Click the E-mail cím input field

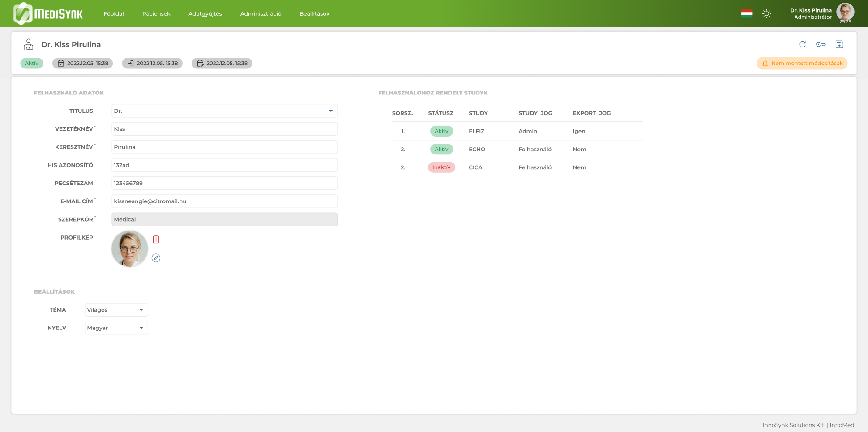coord(224,201)
